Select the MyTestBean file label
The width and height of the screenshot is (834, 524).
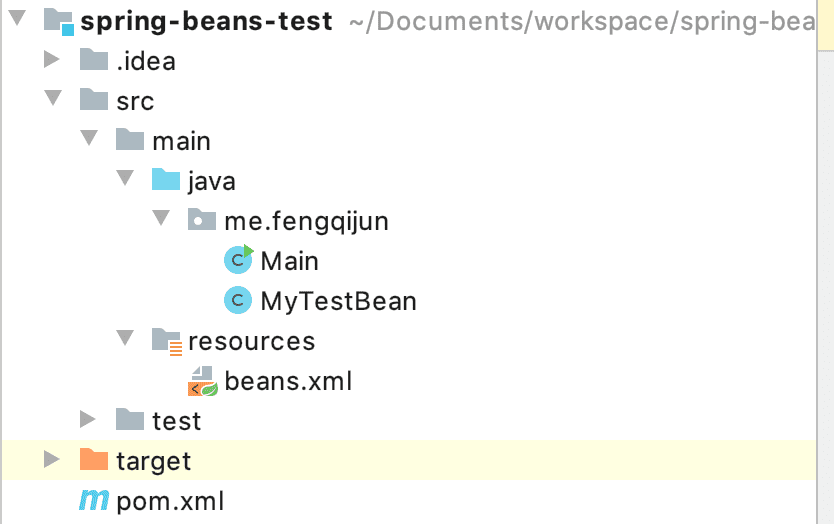338,301
